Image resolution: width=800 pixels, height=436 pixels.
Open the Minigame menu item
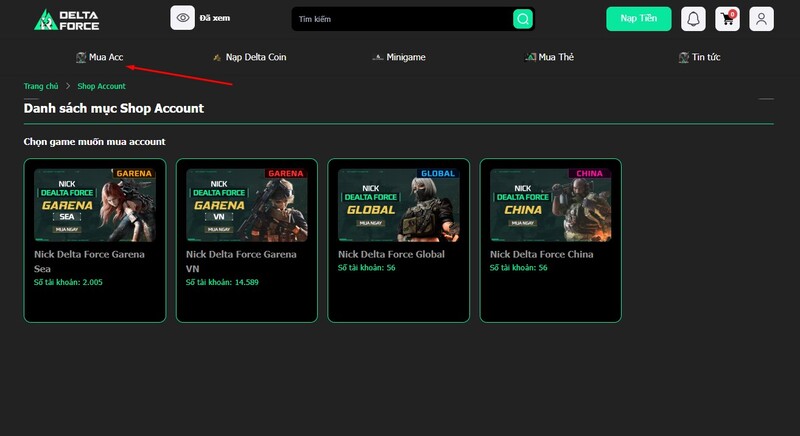click(x=399, y=57)
